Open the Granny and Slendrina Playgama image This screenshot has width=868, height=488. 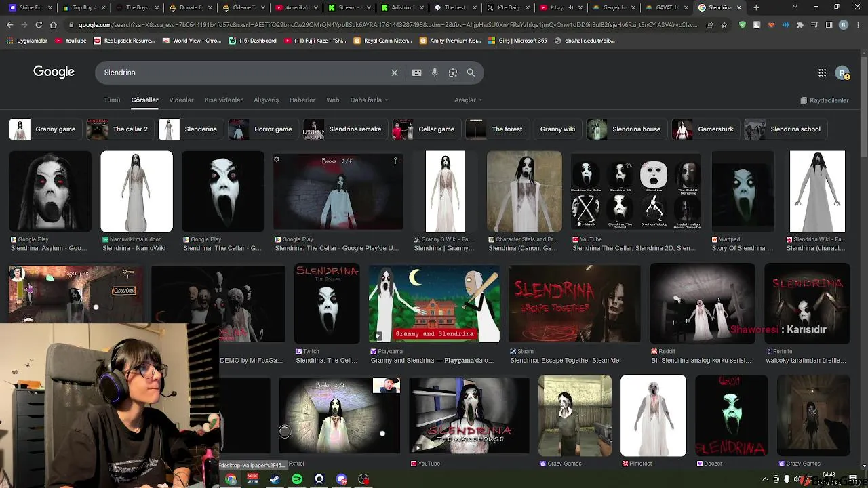coord(434,304)
